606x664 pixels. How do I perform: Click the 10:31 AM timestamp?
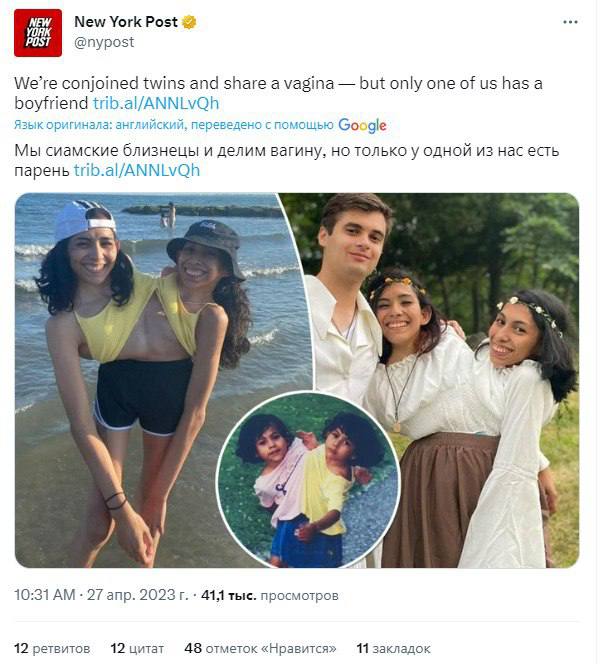click(x=45, y=595)
